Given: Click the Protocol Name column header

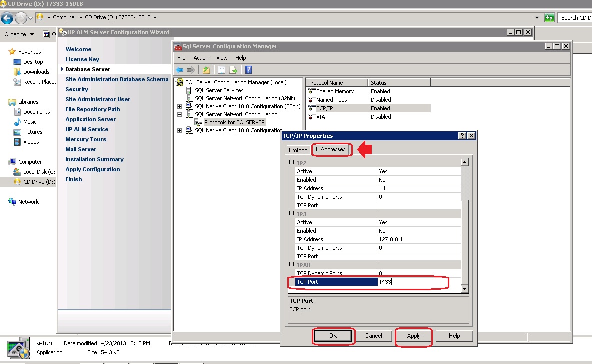Looking at the screenshot, I should click(337, 82).
